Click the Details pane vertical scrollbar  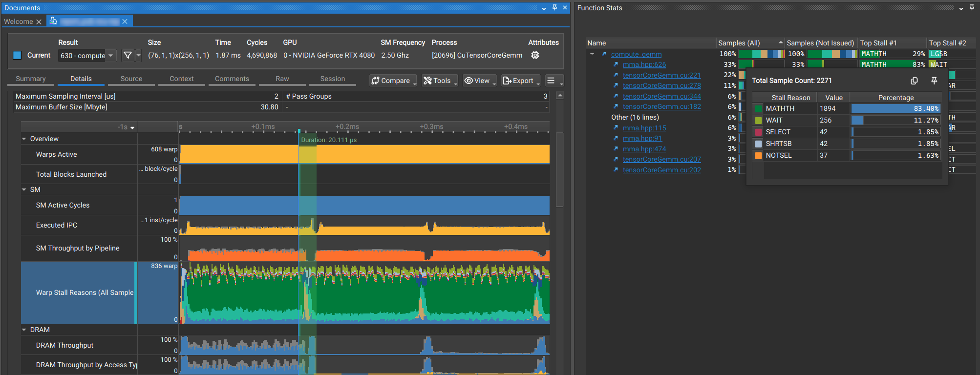(560, 170)
